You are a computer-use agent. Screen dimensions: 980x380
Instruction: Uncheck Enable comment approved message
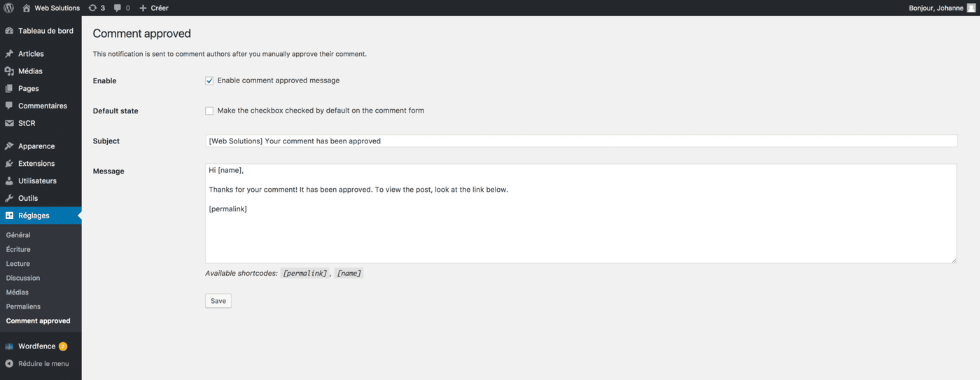tap(209, 80)
